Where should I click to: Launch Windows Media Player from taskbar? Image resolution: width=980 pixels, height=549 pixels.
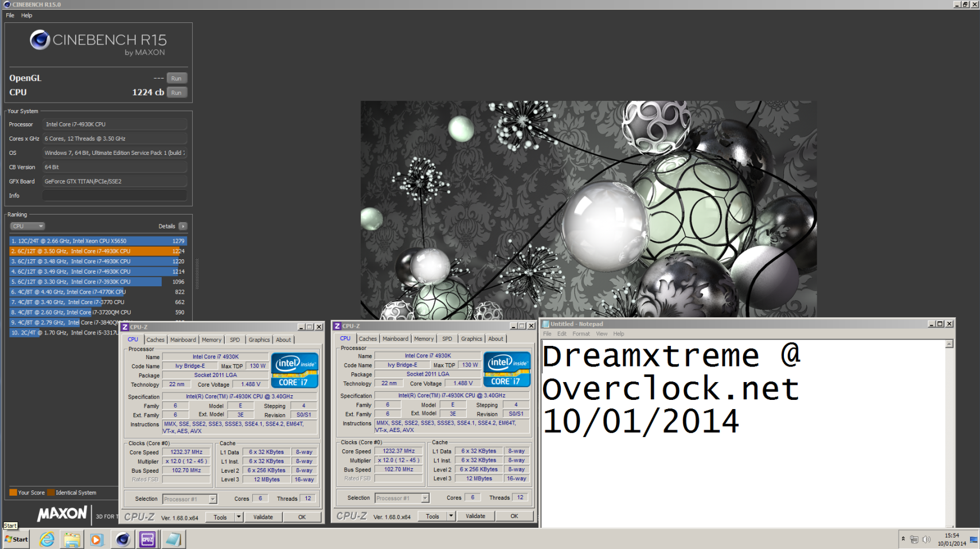pos(97,539)
